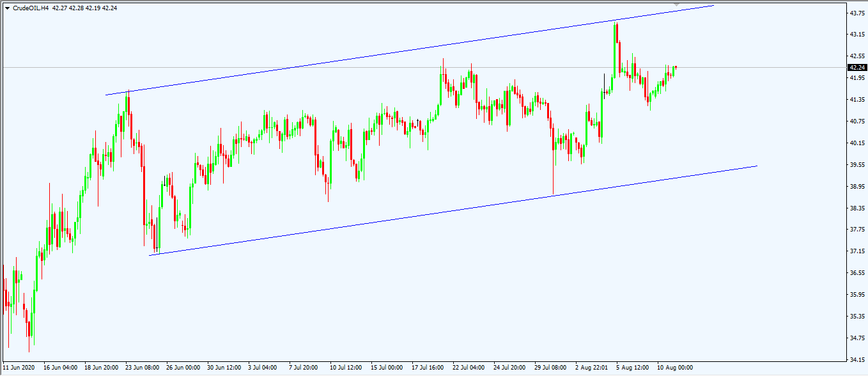Click the 40.75 price axis label
Image resolution: width=868 pixels, height=376 pixels.
point(857,121)
